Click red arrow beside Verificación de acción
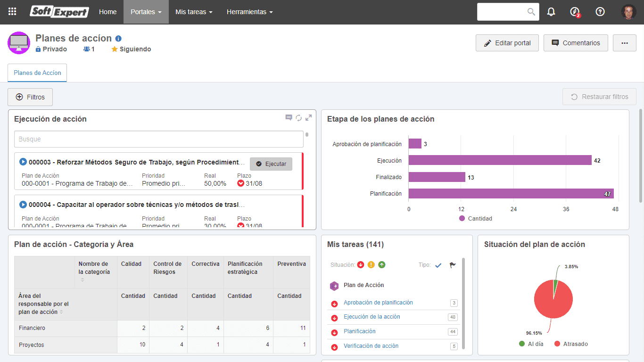Viewport: 644px width, 362px height. coord(335,347)
